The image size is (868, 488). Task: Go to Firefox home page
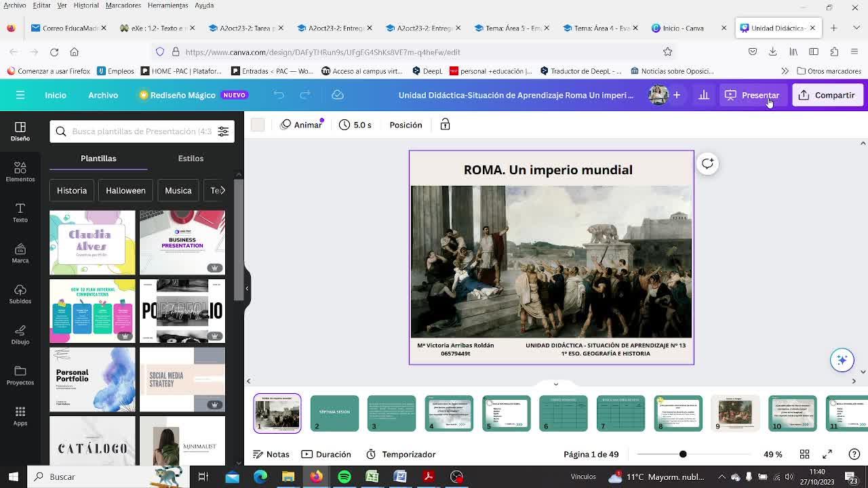pyautogui.click(x=75, y=52)
